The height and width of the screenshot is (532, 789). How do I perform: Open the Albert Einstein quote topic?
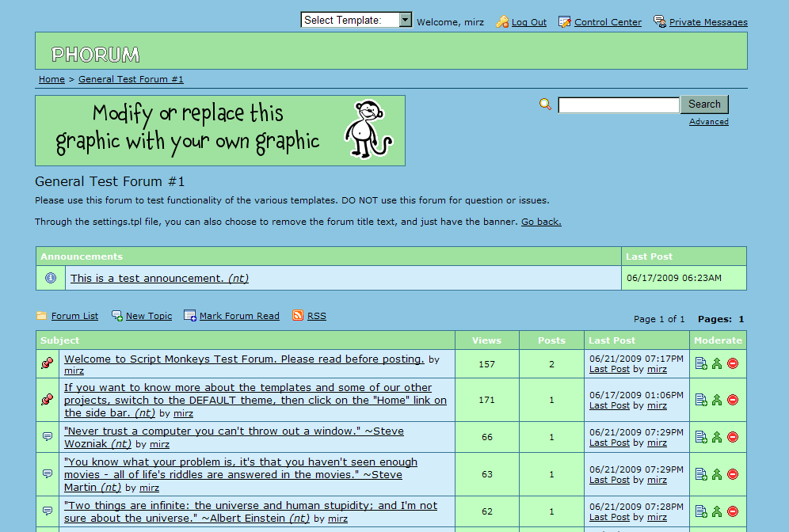point(250,512)
